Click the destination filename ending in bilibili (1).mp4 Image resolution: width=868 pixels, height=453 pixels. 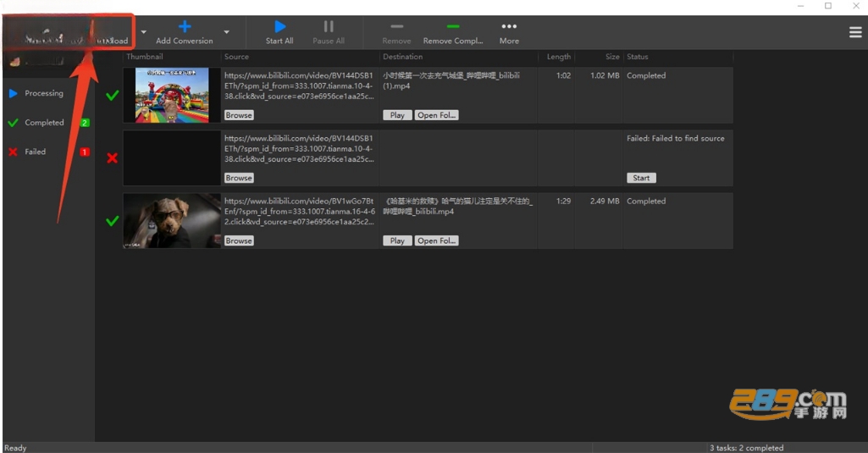pyautogui.click(x=451, y=80)
